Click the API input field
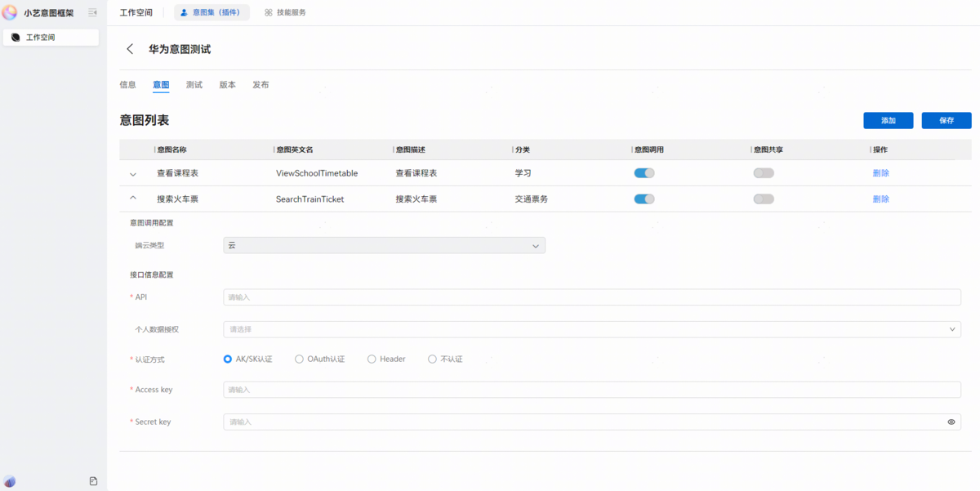The width and height of the screenshot is (980, 491). pos(591,297)
